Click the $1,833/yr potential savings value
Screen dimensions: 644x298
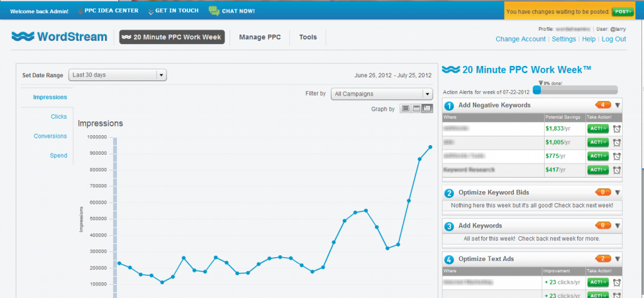pos(558,128)
